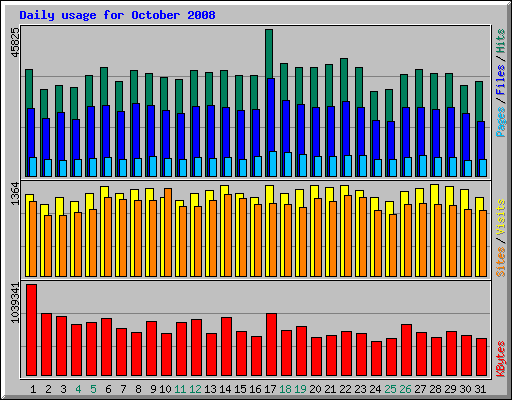512x400 pixels.
Task: Select day label '6' on the x-axis
Action: pos(108,389)
